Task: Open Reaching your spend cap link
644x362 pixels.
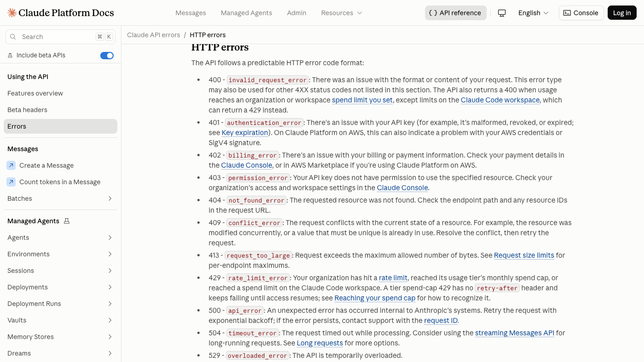Action: 375,298
